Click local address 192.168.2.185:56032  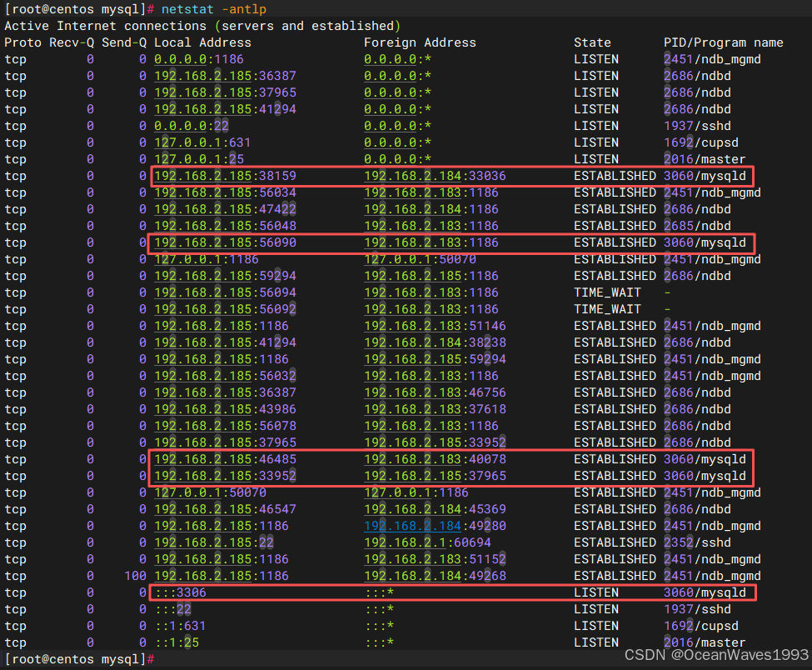point(225,376)
